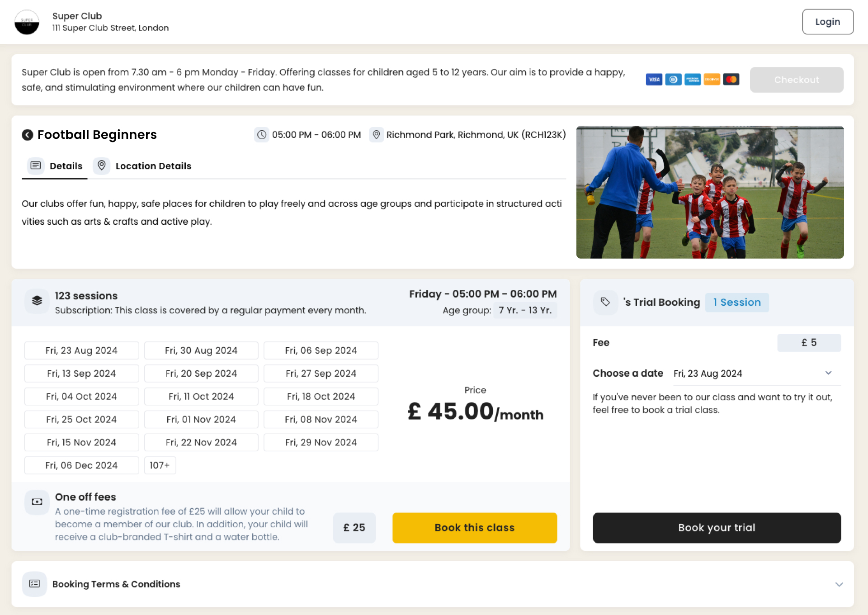Select Fri, 23 Aug 2024 session date

point(81,350)
